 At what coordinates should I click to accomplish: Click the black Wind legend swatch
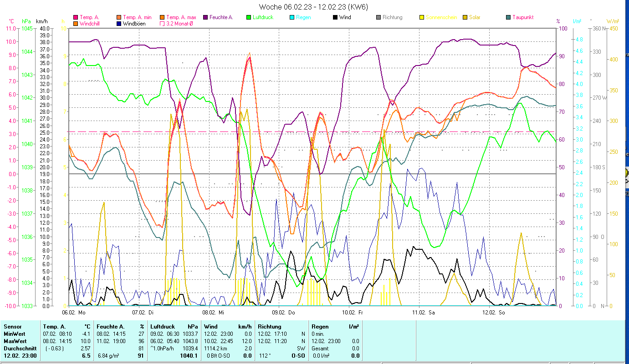click(x=335, y=17)
